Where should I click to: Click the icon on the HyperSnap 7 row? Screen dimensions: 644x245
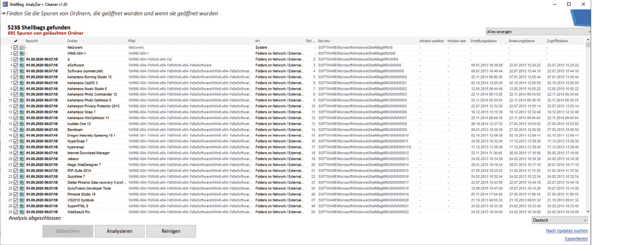tap(22, 141)
